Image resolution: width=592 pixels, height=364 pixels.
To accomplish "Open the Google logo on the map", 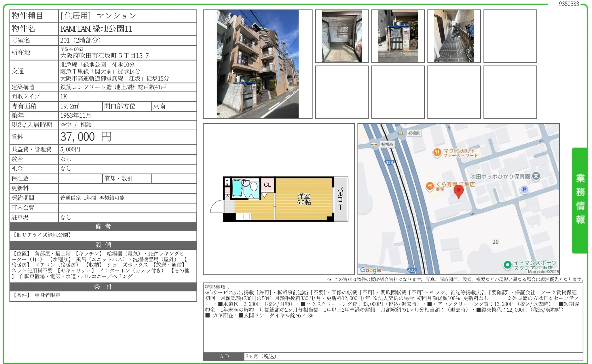I will (x=371, y=270).
